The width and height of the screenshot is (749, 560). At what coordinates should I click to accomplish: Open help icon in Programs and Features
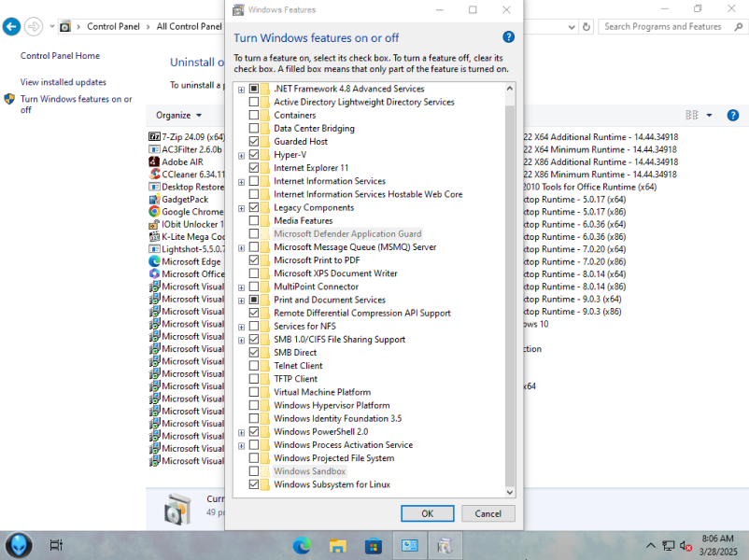(733, 115)
